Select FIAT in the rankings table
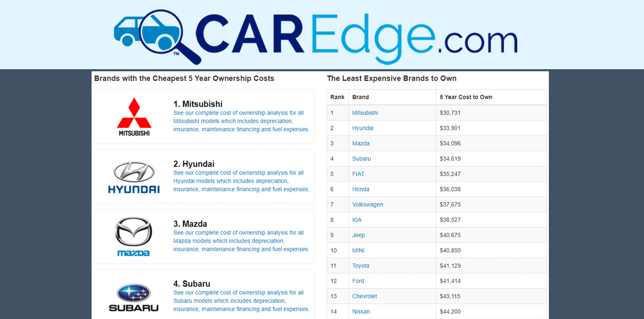 click(358, 173)
